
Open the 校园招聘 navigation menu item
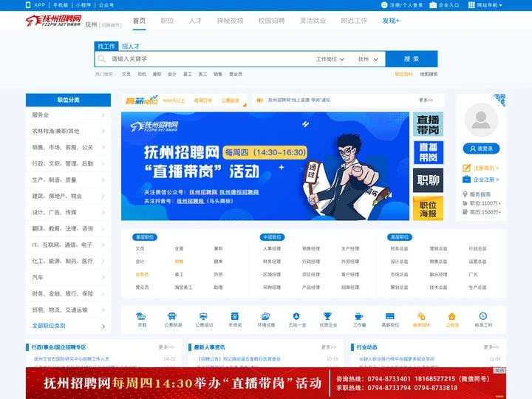(x=271, y=21)
